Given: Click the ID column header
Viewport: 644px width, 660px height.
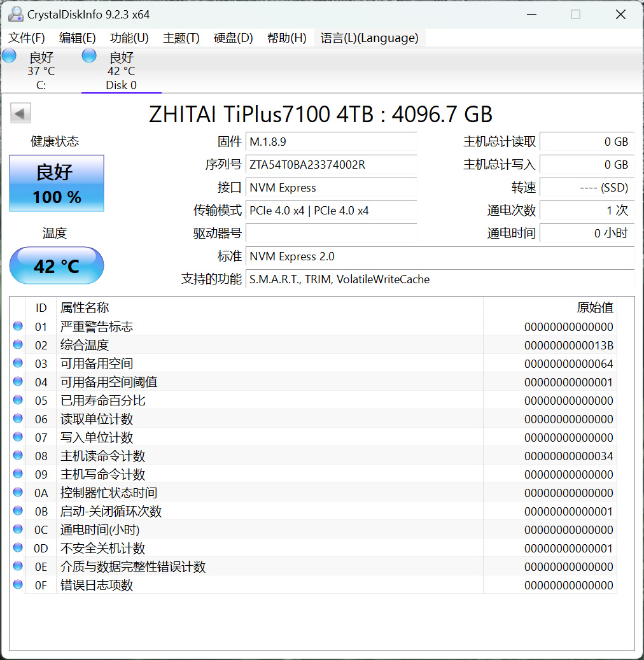Looking at the screenshot, I should 41,307.
